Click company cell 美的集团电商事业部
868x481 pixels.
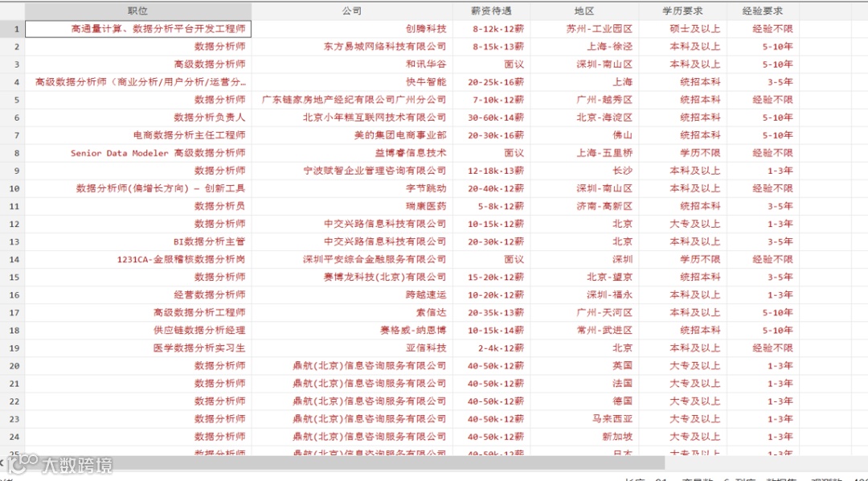(352, 135)
